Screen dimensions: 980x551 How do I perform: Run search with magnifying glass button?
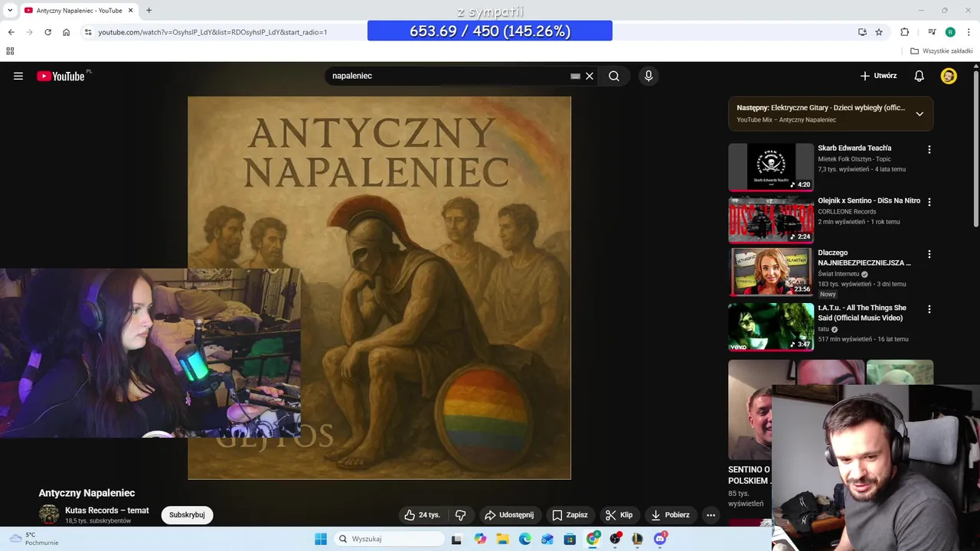(614, 76)
